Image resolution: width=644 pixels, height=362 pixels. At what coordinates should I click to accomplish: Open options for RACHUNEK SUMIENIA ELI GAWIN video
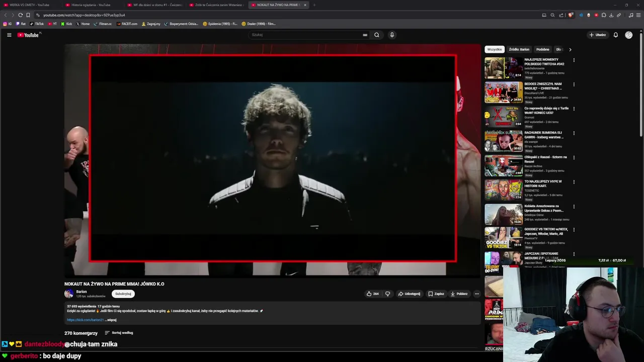[x=574, y=133]
